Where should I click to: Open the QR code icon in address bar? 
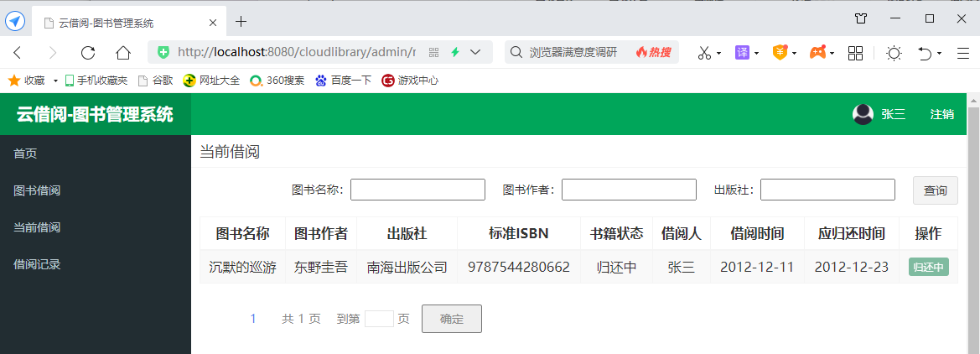(433, 53)
